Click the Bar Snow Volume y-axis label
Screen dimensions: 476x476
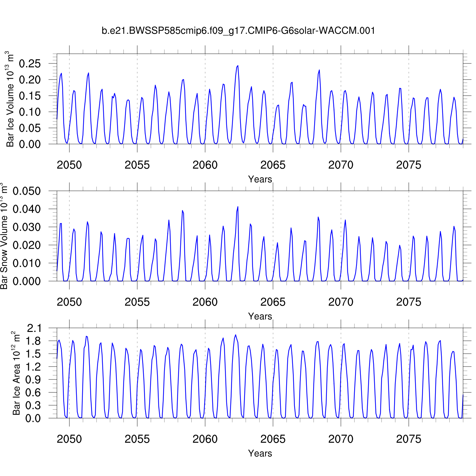coord(4,236)
